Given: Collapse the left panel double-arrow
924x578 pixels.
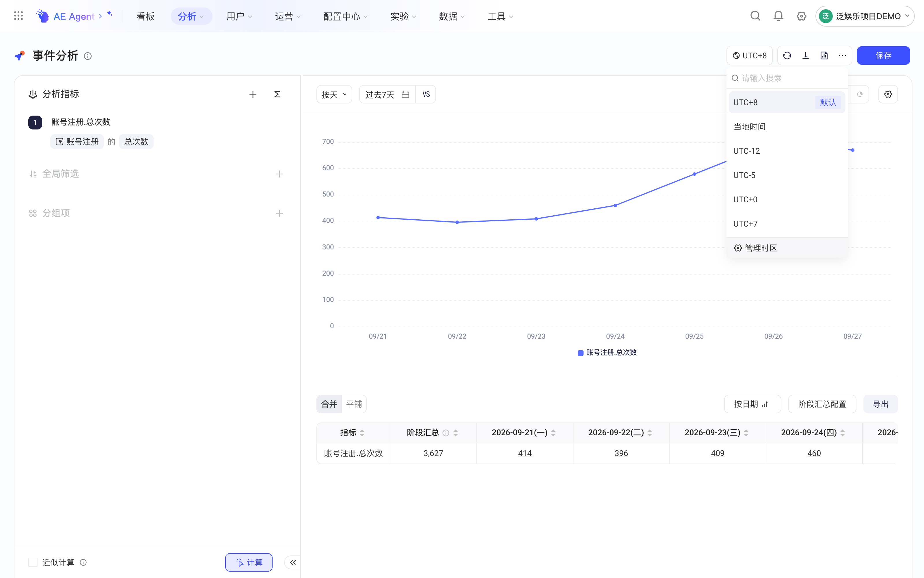Looking at the screenshot, I should tap(293, 562).
